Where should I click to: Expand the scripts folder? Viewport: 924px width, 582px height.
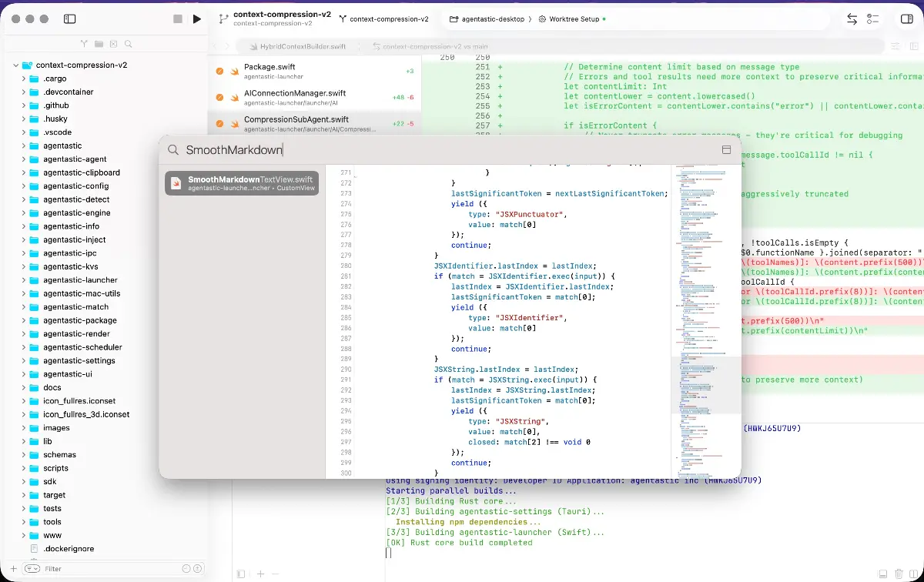(x=24, y=468)
